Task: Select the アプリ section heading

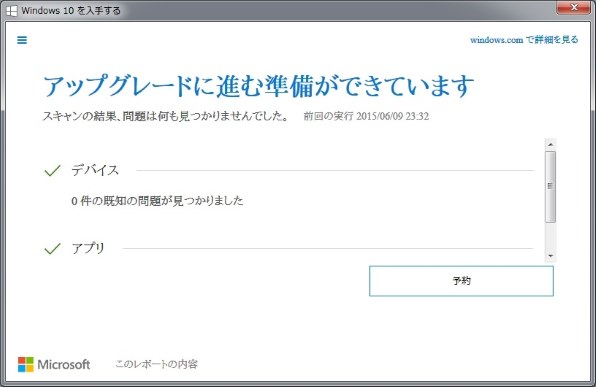Action: (88, 248)
